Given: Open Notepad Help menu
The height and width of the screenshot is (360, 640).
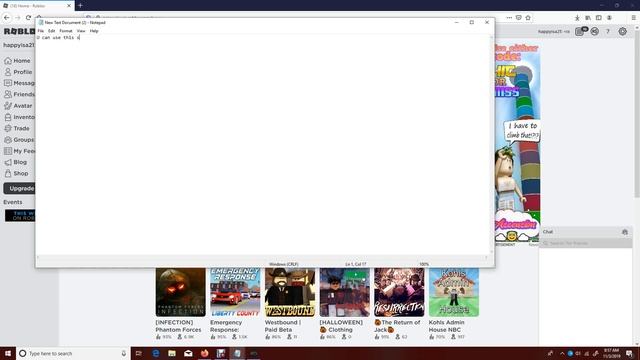Looking at the screenshot, I should click(x=94, y=31).
